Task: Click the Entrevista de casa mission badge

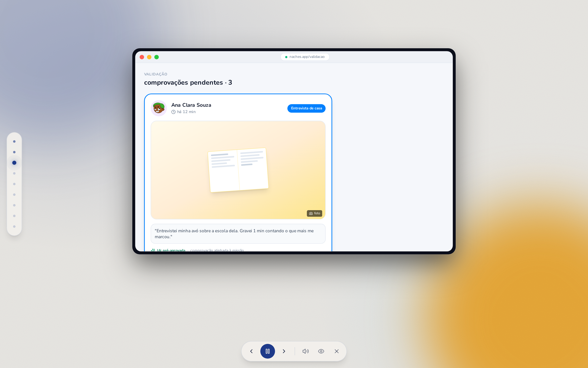Action: (x=306, y=108)
